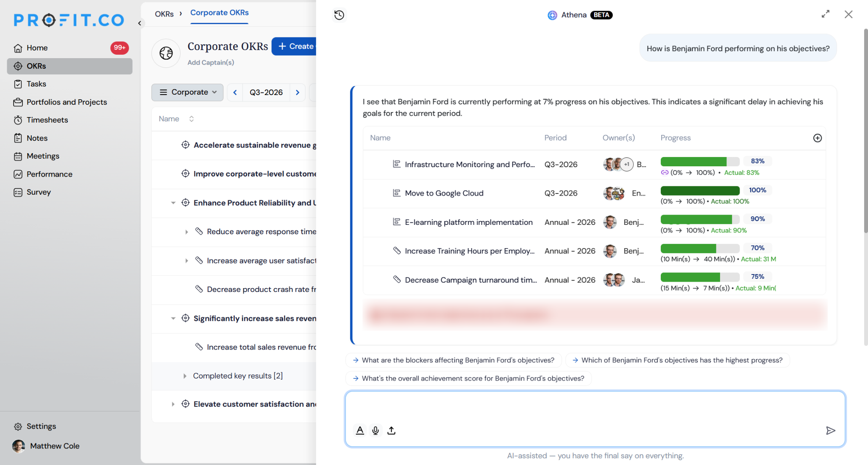Collapse Enhance Product Reliability objective
The image size is (868, 465).
coord(173,203)
